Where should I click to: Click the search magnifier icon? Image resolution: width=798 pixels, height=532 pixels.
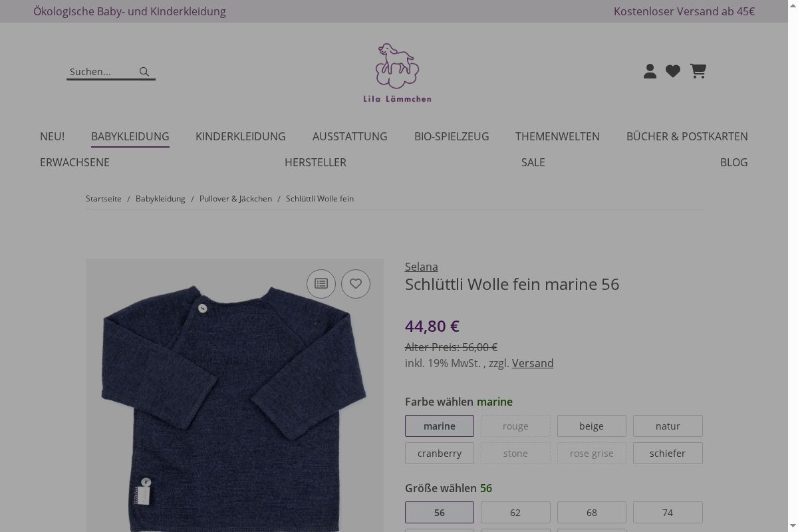pyautogui.click(x=144, y=72)
